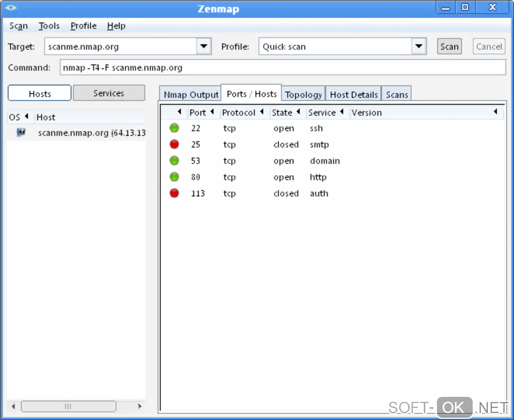Switch to the Topology tab
Screen dimensions: 514x420
tap(303, 94)
